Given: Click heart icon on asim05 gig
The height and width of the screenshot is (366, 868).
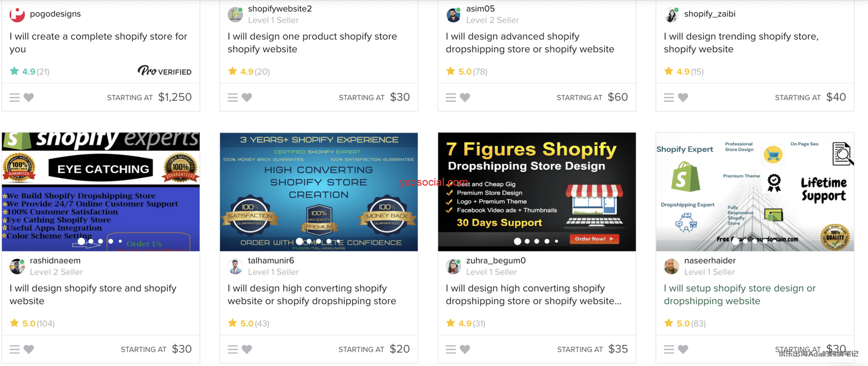Looking at the screenshot, I should (x=465, y=98).
